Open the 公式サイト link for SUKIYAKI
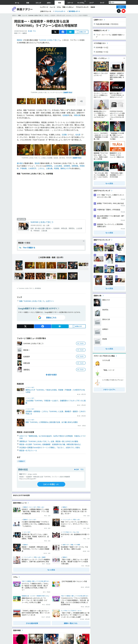This screenshot has height=644, width=138. (37, 301)
